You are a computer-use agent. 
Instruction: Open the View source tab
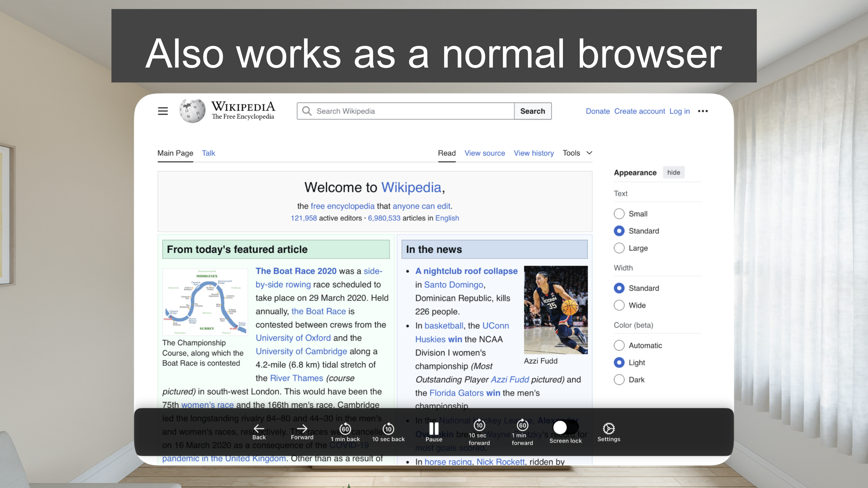485,153
